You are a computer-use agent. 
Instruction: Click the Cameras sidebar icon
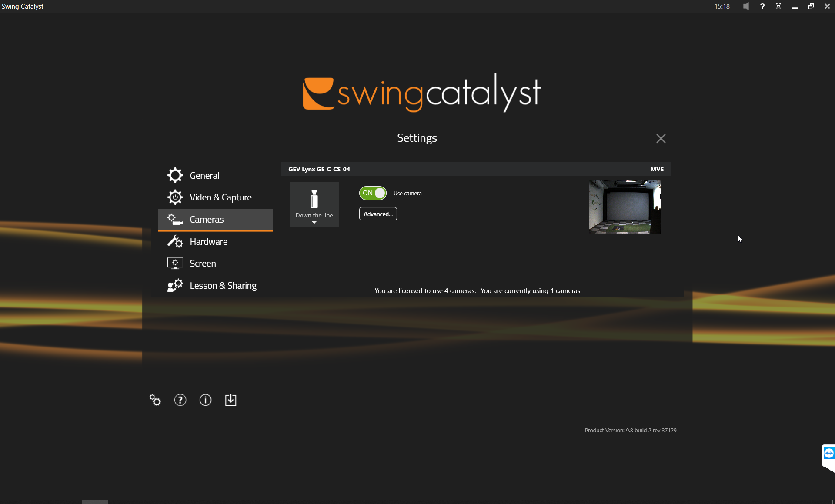[175, 220]
